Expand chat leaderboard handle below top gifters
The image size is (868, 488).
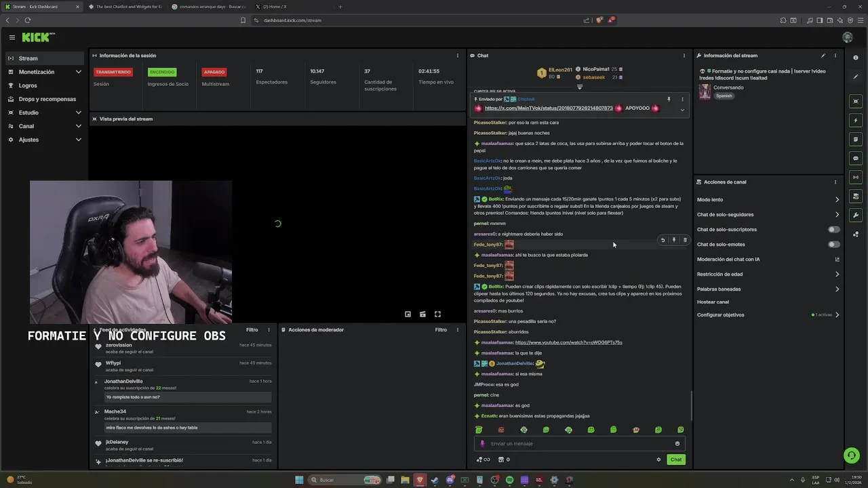pos(579,87)
